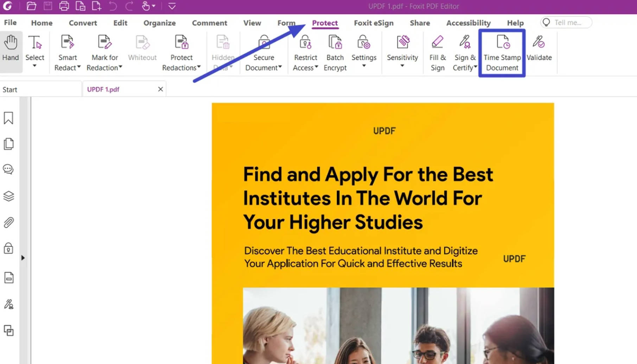This screenshot has width=637, height=364.
Task: Close the UPDF 1.pdf tab
Action: pyautogui.click(x=160, y=89)
